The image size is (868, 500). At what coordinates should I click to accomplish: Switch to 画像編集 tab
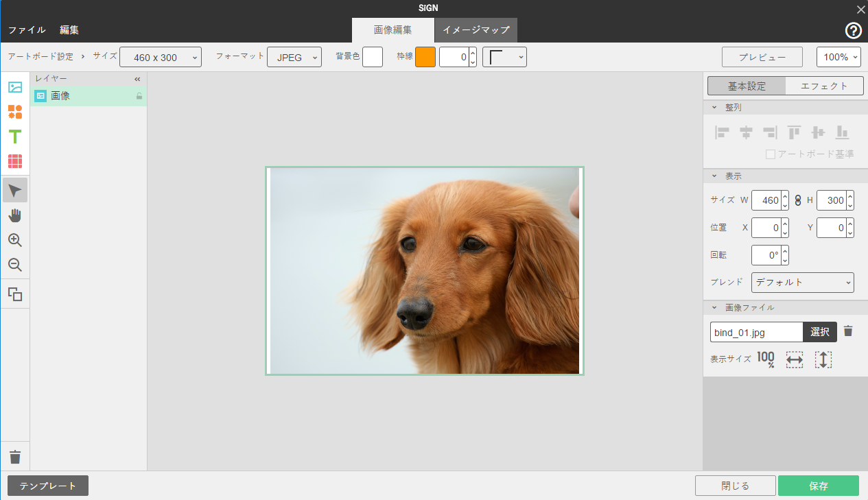point(393,30)
